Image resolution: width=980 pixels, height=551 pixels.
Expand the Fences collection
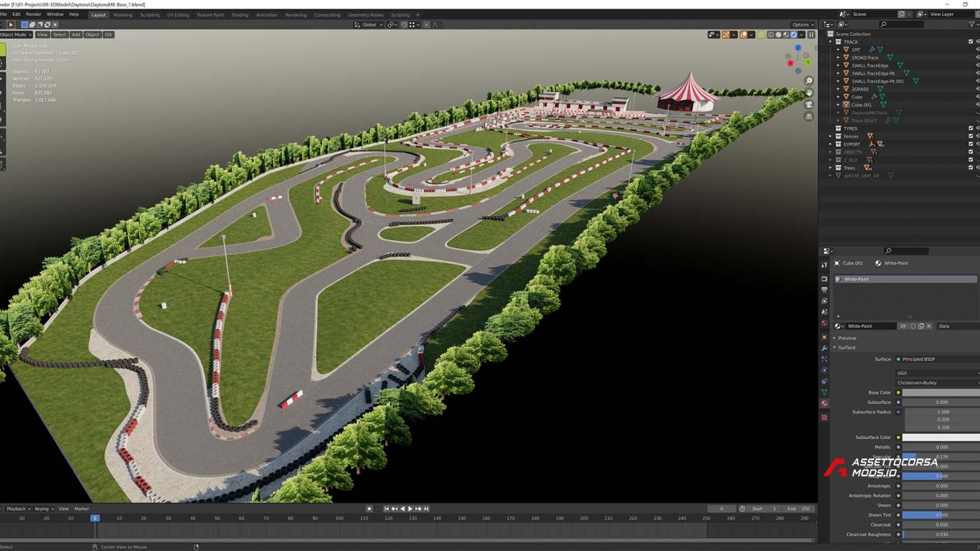point(830,136)
